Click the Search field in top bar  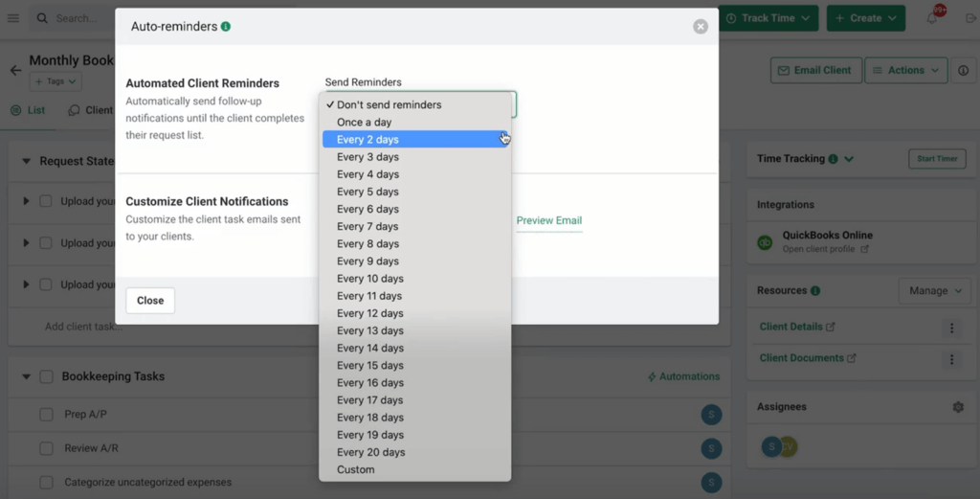(75, 18)
